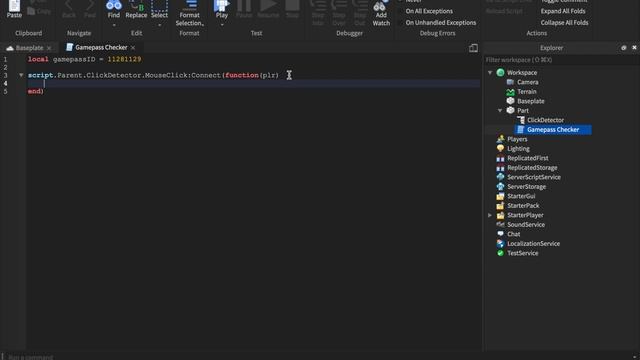Image resolution: width=640 pixels, height=360 pixels.
Task: Select the Gamepass Checker script in the Explorer
Action: tap(553, 129)
